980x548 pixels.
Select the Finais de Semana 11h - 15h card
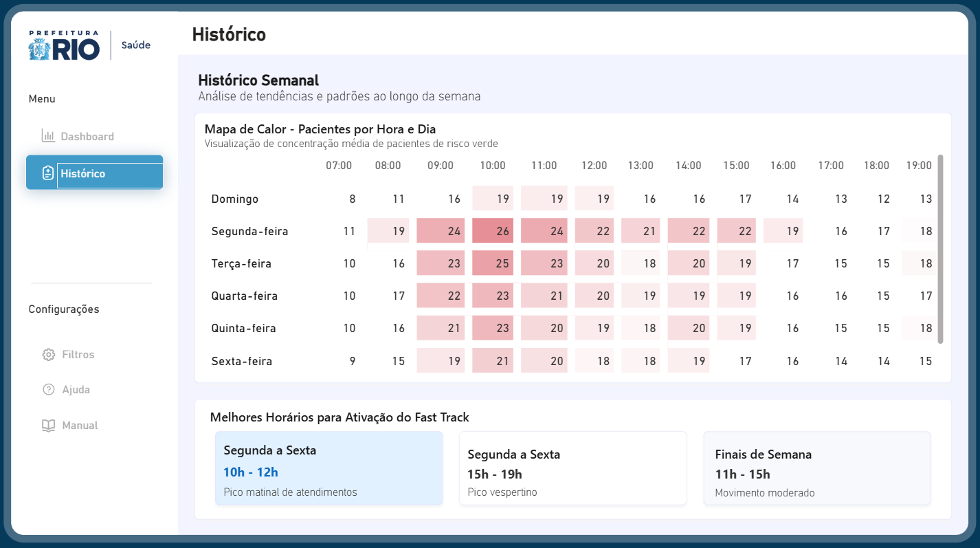point(816,468)
